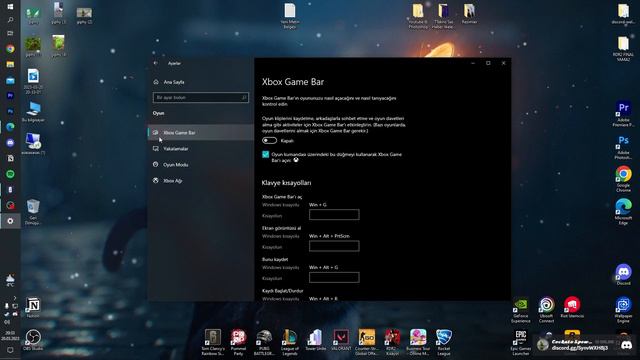Open Tower Unite desktop shortcut
The image size is (640, 360).
coord(316,340)
